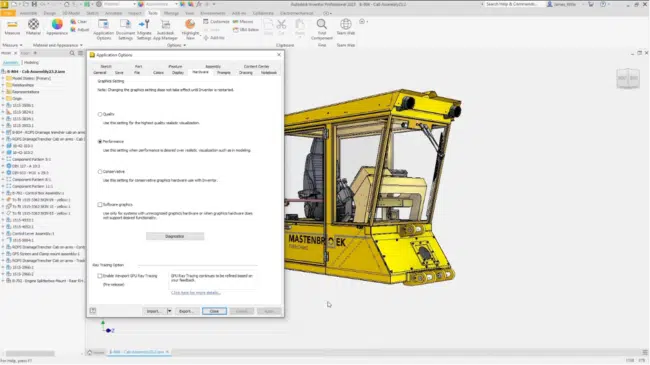Screen dimensions: 650x365
Task: Switch to the Colors options tab
Action: point(158,73)
